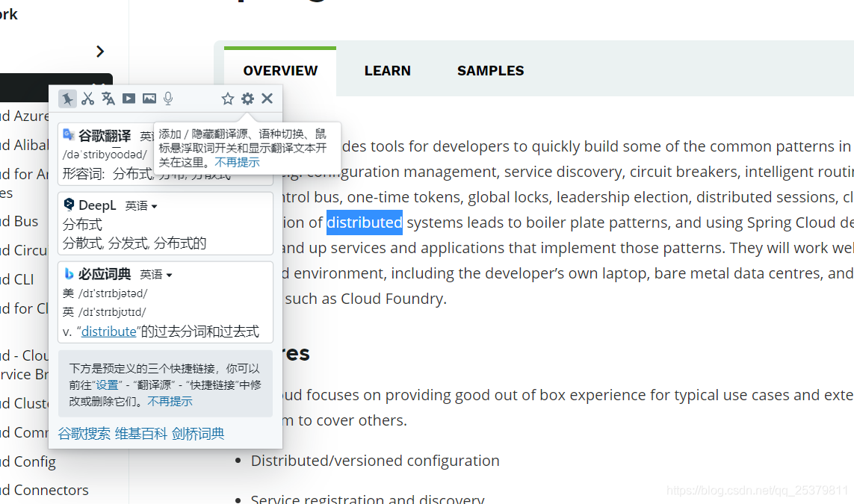Image resolution: width=854 pixels, height=504 pixels.
Task: Close the translator popup
Action: [x=267, y=99]
